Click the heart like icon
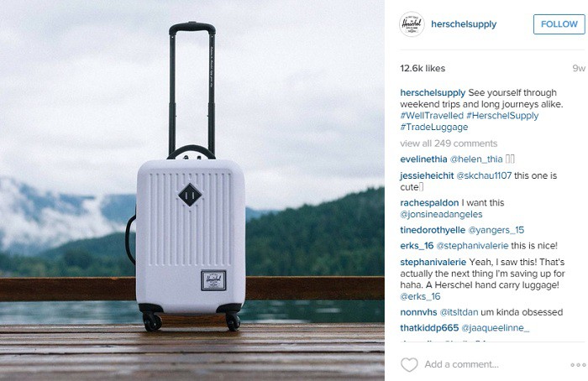Screen dimensions: 588x381 409,364
